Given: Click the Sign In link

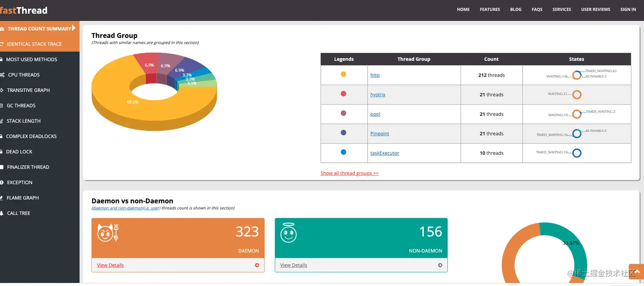Looking at the screenshot, I should pyautogui.click(x=628, y=9).
